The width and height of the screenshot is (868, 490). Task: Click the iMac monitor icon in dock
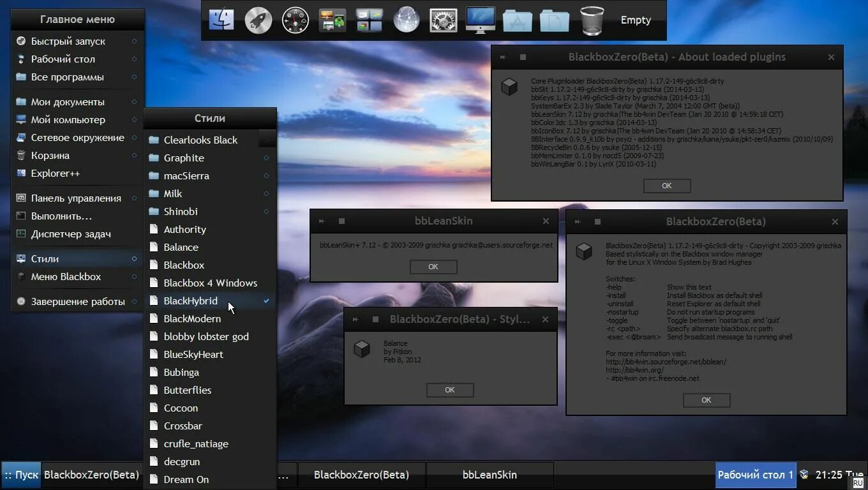[481, 20]
